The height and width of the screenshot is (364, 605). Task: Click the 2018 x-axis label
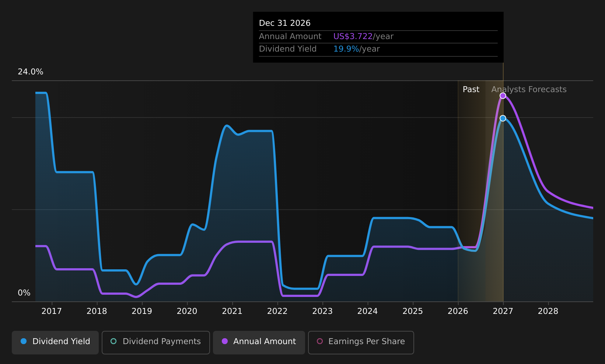click(x=97, y=311)
